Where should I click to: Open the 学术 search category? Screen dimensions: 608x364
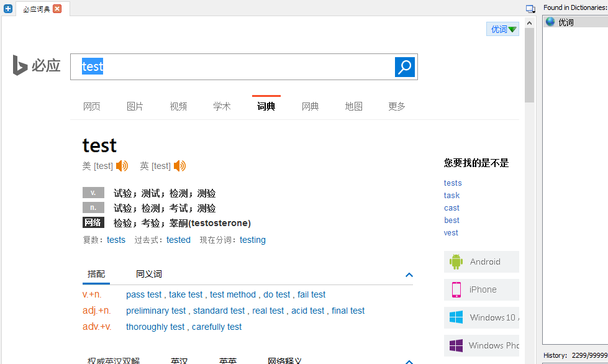tap(222, 106)
